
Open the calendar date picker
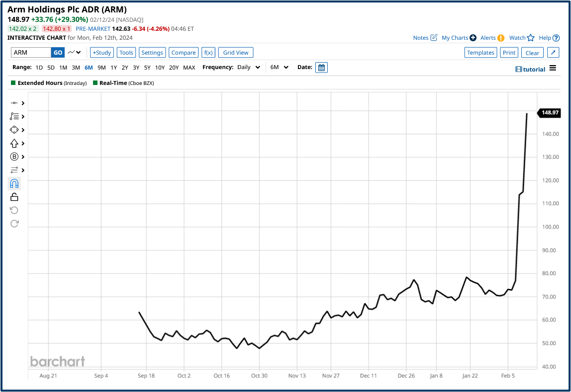[321, 67]
